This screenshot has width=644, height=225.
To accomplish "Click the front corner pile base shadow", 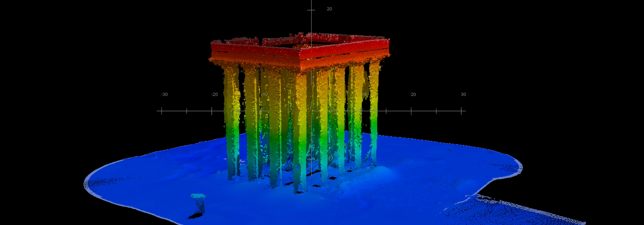I will pyautogui.click(x=300, y=192).
